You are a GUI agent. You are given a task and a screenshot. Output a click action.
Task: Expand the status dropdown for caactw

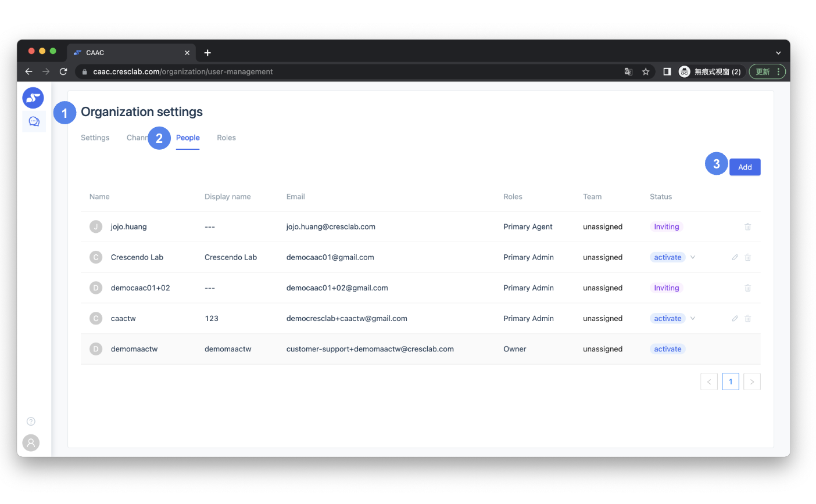coord(693,319)
